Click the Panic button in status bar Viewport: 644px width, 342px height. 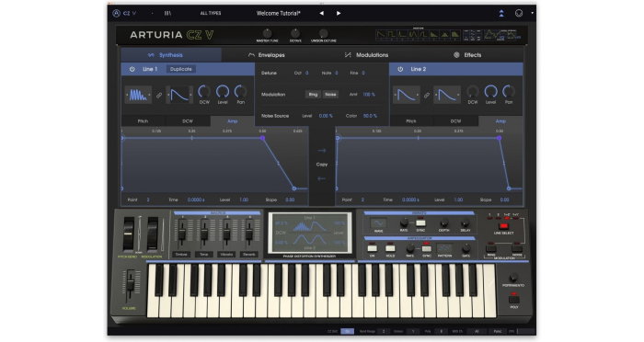pyautogui.click(x=498, y=331)
